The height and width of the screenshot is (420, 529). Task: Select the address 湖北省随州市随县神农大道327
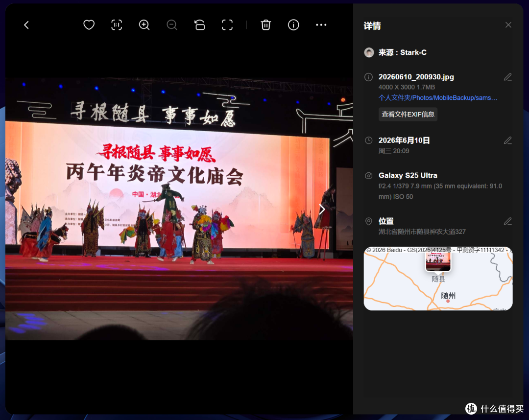click(x=422, y=232)
